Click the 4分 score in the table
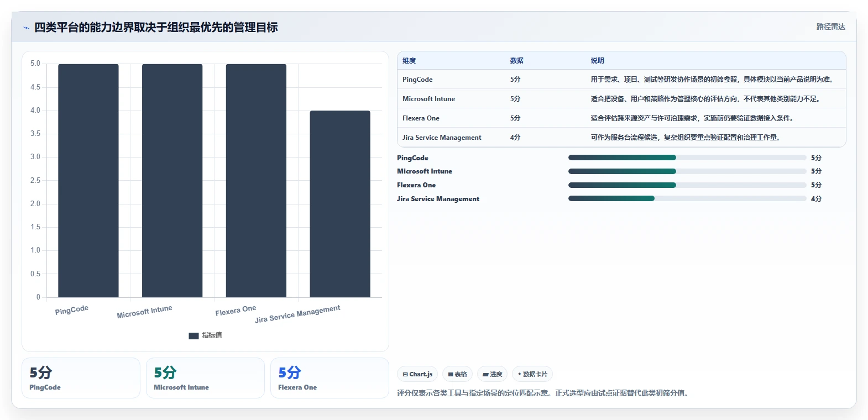Image resolution: width=868 pixels, height=420 pixels. (515, 138)
